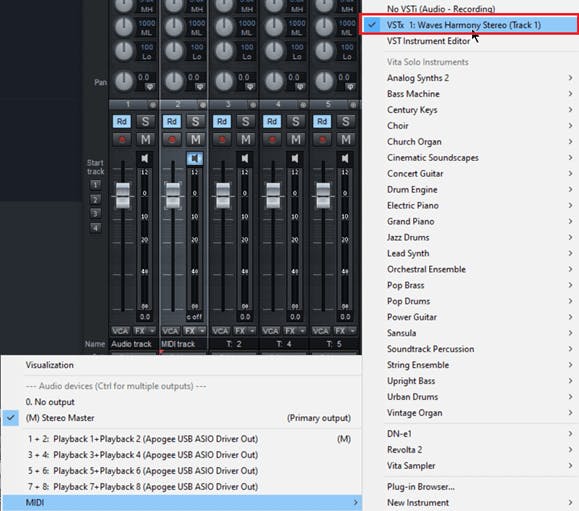The image size is (579, 511).
Task: Click VCA button on channel 3
Action: tap(220, 331)
